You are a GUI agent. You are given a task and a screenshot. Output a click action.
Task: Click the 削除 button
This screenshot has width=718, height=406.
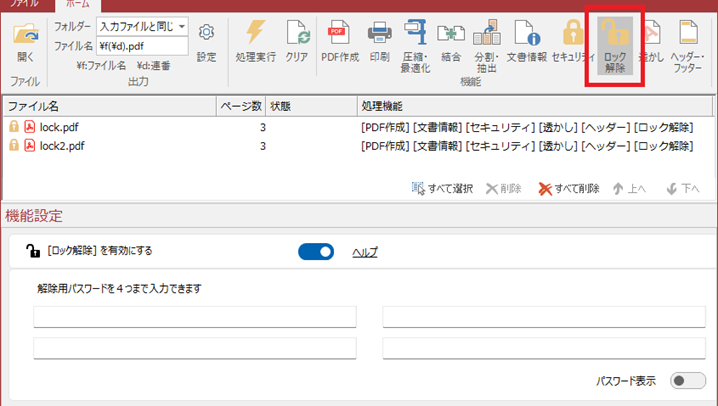tap(504, 189)
